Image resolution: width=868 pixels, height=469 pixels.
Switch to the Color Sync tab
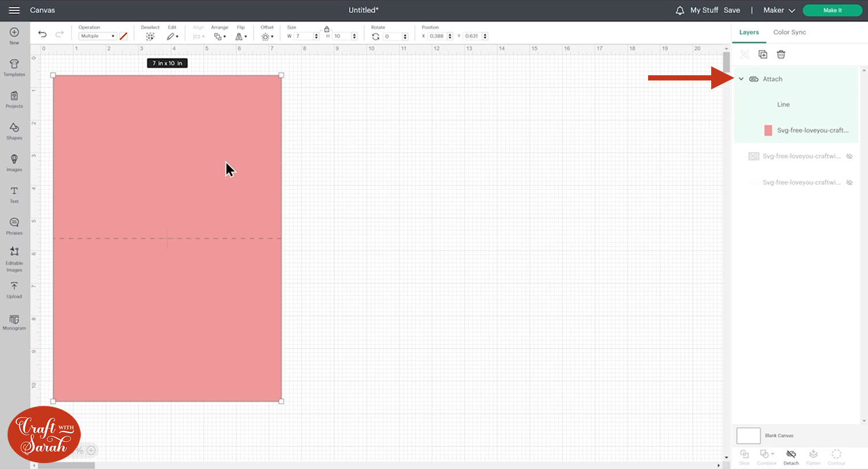[x=789, y=32]
